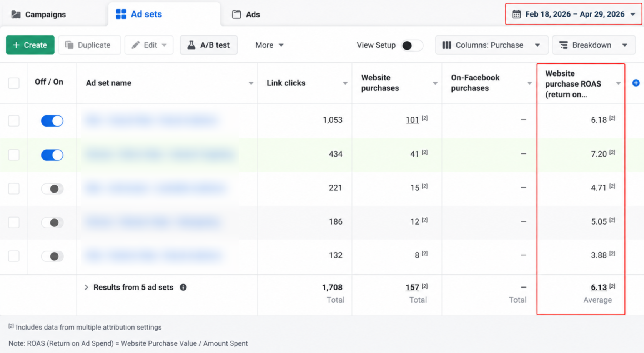Click the Breakdown list icon
Screen dimensions: 644x353
click(x=564, y=45)
